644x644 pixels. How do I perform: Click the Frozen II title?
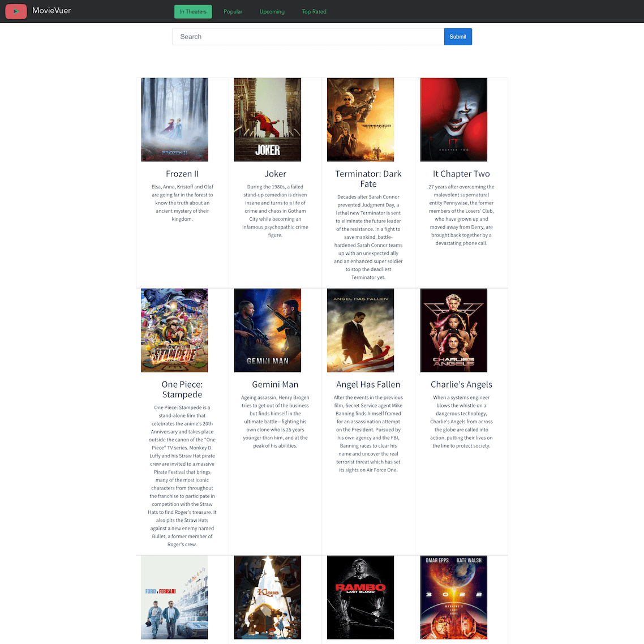point(182,174)
